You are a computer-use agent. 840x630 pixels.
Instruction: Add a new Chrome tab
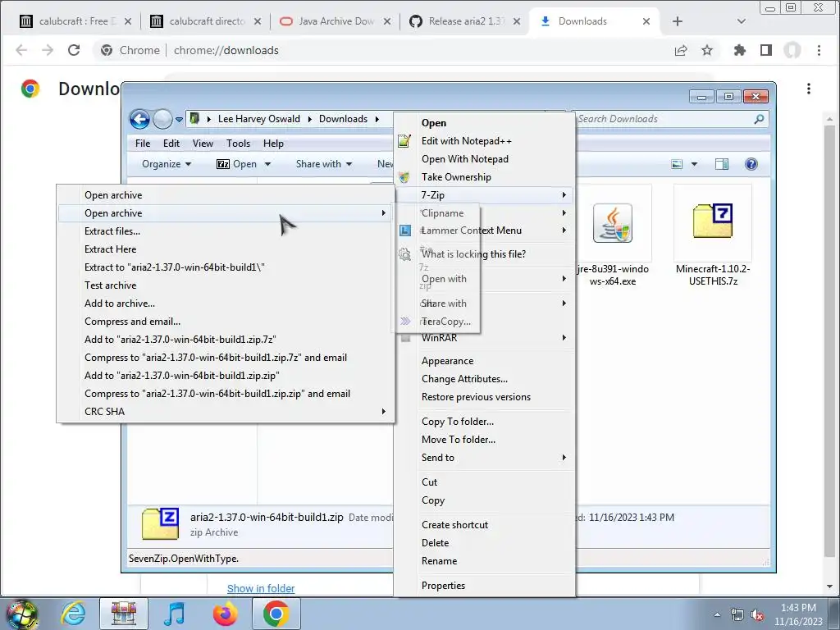click(678, 21)
